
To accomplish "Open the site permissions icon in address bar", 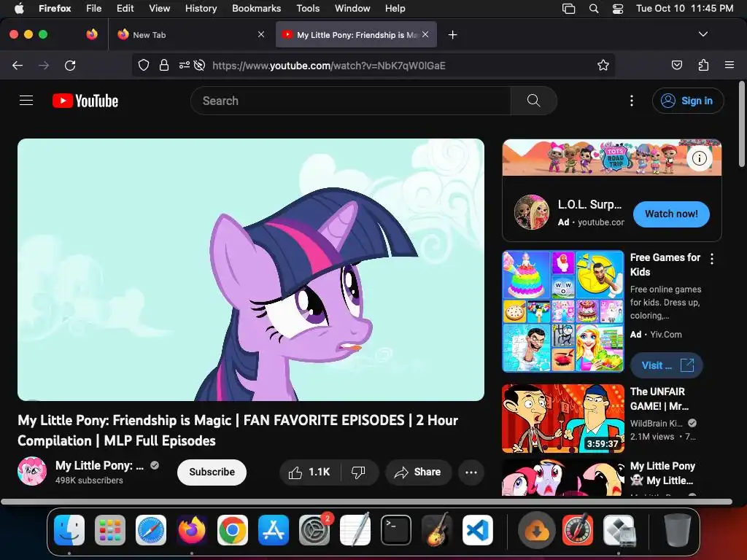I will (184, 65).
